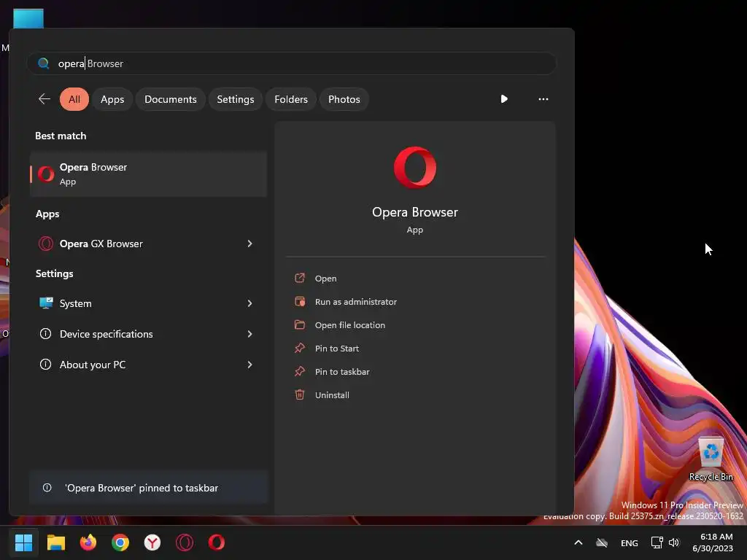
Task: Switch to the Apps filter tab
Action: [112, 99]
